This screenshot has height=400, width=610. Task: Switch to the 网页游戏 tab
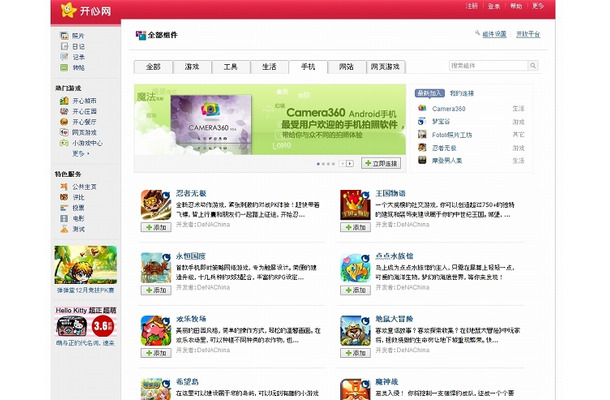click(386, 67)
